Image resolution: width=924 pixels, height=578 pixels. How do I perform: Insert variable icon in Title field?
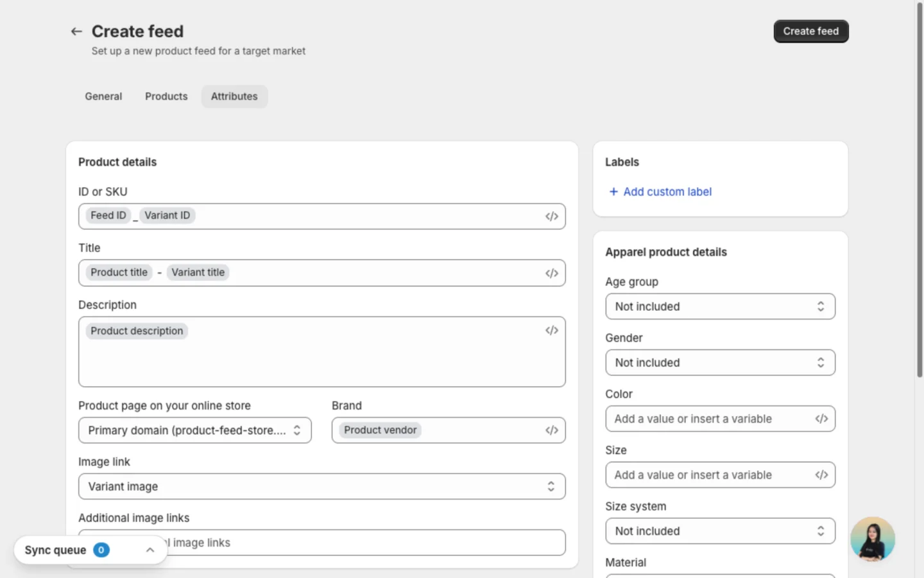(x=552, y=273)
